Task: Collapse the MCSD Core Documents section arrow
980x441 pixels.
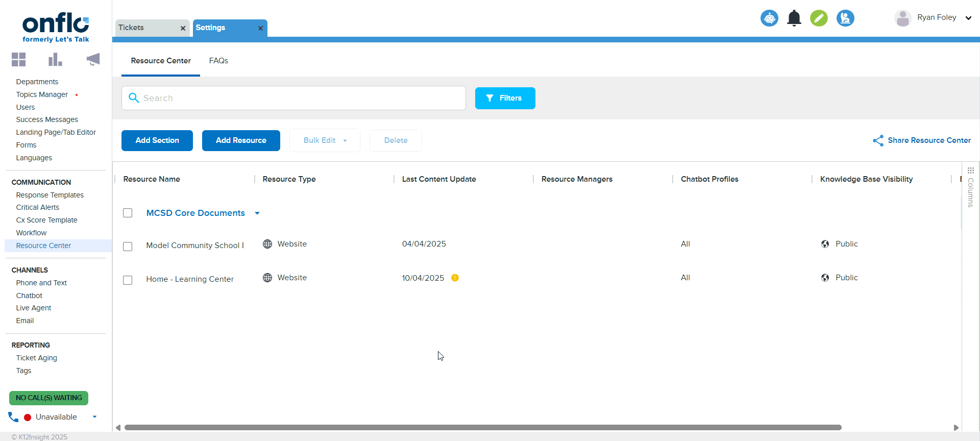Action: (257, 213)
